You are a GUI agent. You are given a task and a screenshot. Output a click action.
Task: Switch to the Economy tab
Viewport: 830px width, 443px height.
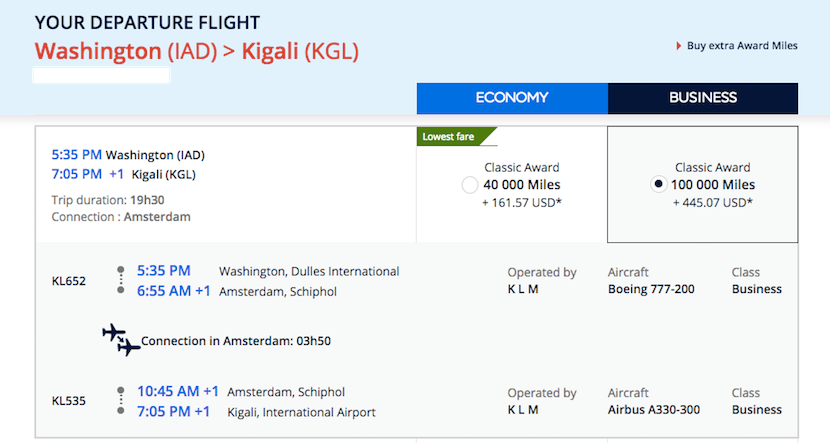point(512,98)
